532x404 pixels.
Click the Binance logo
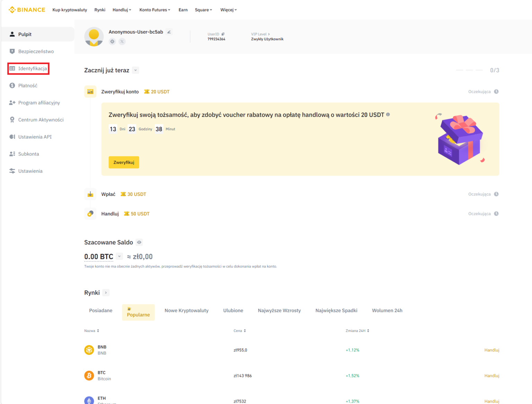point(27,10)
